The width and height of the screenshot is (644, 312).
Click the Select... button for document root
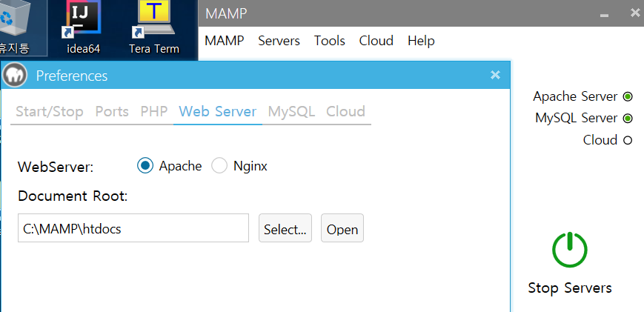(285, 228)
